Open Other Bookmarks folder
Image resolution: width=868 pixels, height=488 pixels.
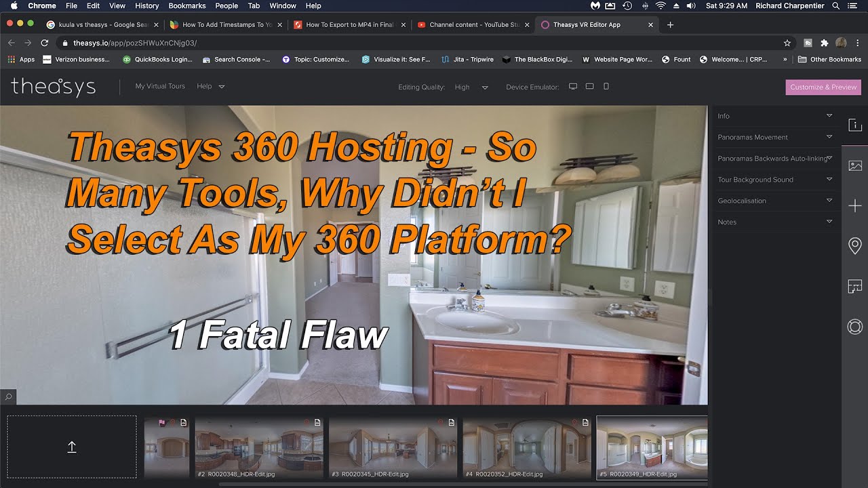pos(829,60)
